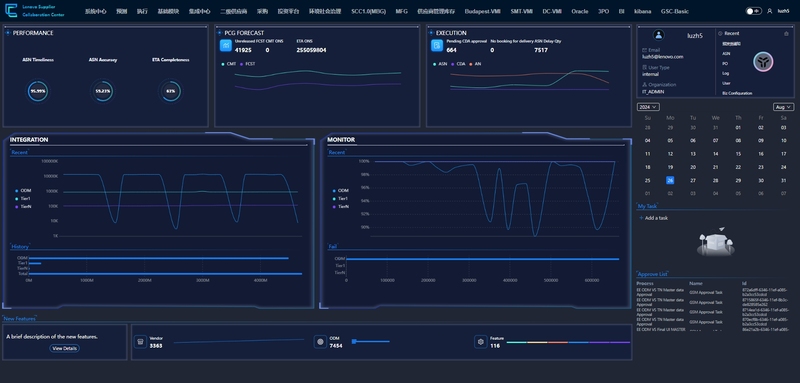Open the Oracle menu
Viewport: 800px width, 383px height.
pos(580,11)
